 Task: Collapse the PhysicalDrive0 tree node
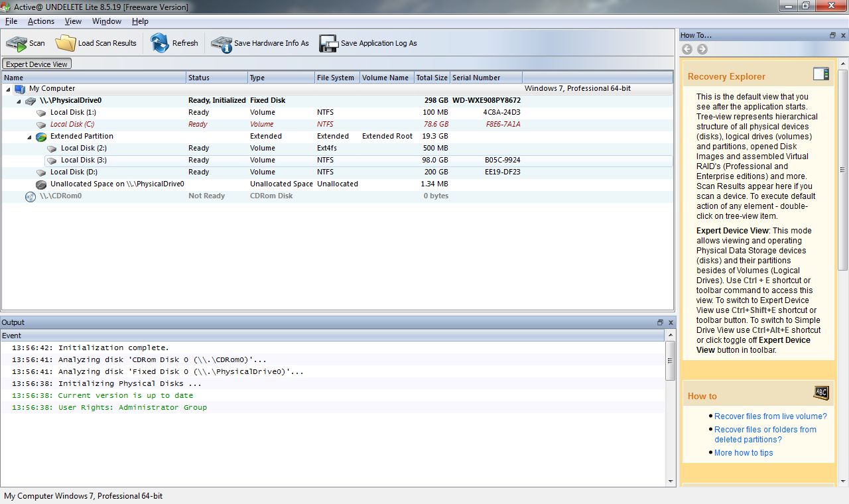(x=19, y=101)
